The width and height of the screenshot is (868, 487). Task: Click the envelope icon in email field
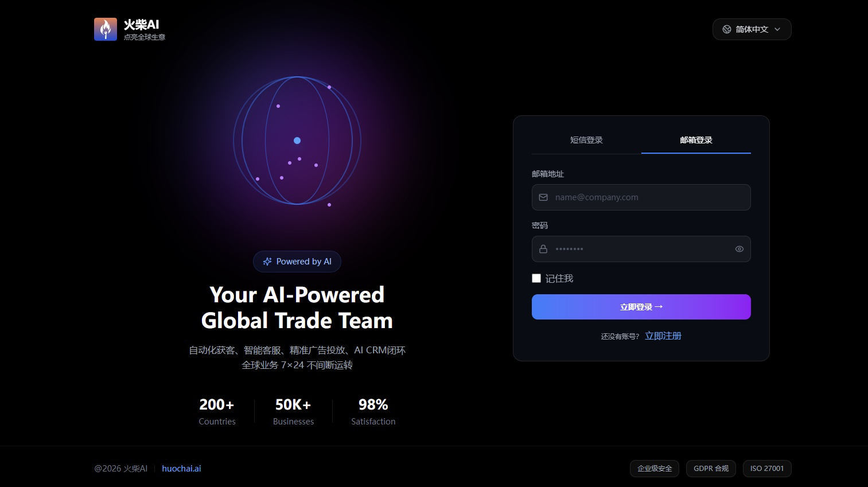543,197
